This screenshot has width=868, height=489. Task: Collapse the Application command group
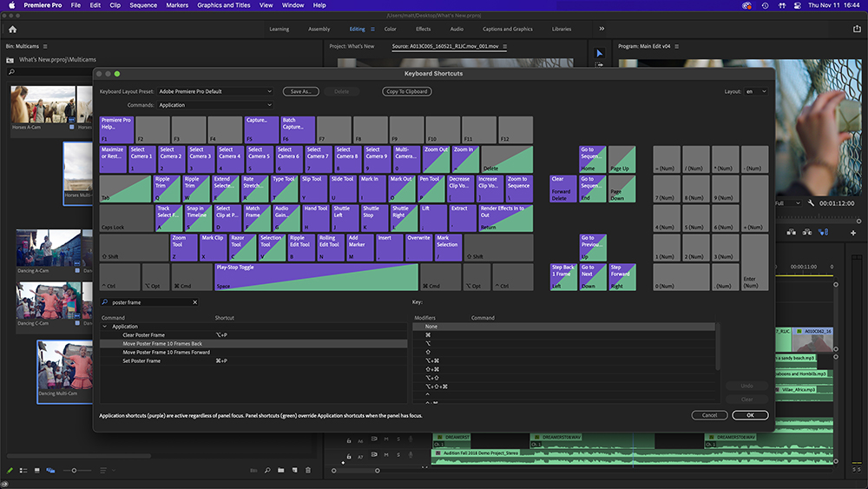point(105,327)
